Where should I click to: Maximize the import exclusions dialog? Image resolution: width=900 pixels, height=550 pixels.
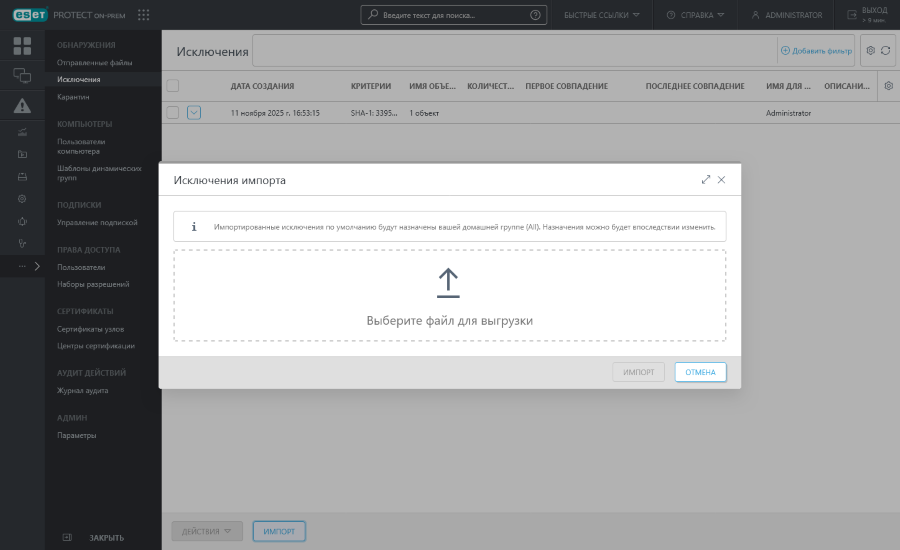[x=705, y=180]
